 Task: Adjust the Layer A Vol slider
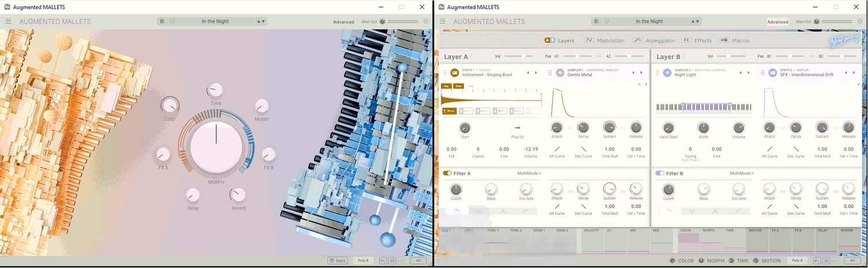pyautogui.click(x=518, y=56)
